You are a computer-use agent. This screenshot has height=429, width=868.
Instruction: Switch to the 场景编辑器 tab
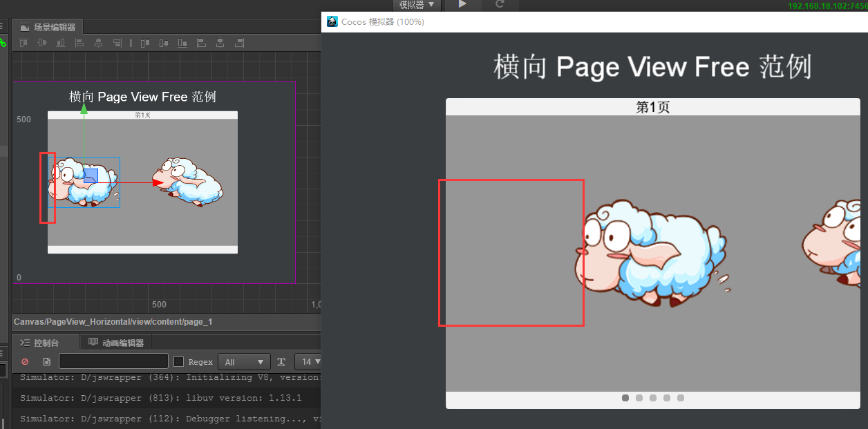point(48,28)
